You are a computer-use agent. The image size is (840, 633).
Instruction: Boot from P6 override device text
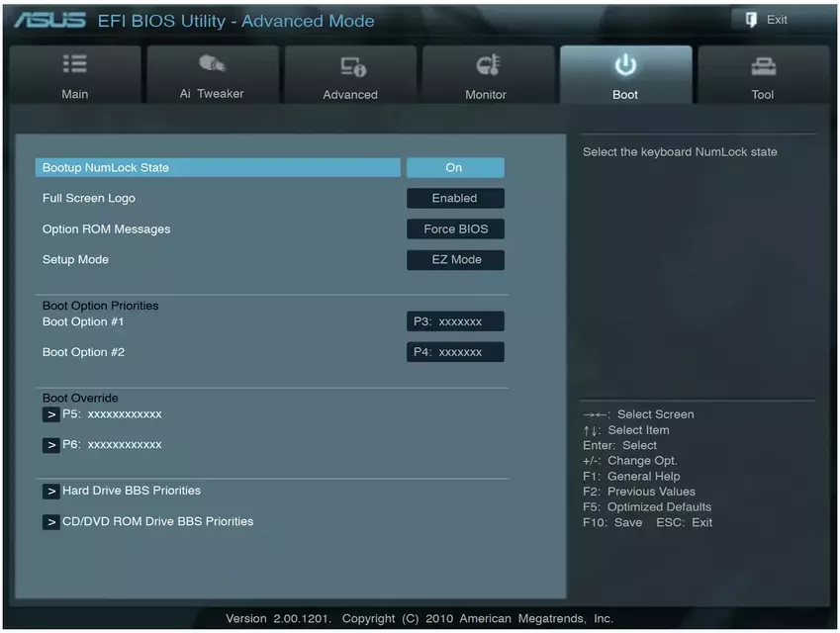(x=112, y=445)
